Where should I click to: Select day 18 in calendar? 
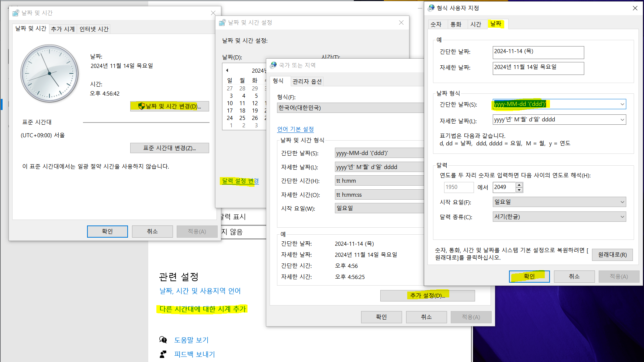click(x=242, y=111)
